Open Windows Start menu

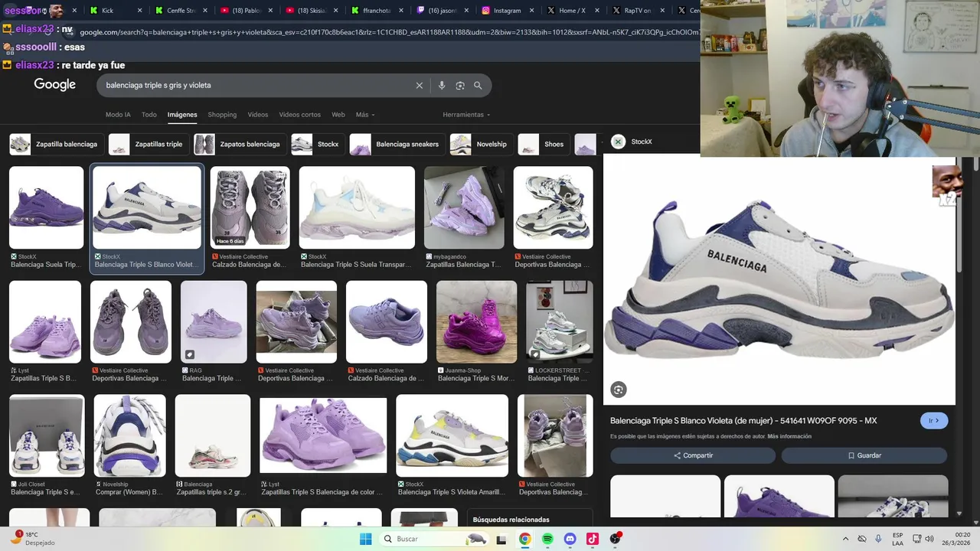tap(365, 539)
